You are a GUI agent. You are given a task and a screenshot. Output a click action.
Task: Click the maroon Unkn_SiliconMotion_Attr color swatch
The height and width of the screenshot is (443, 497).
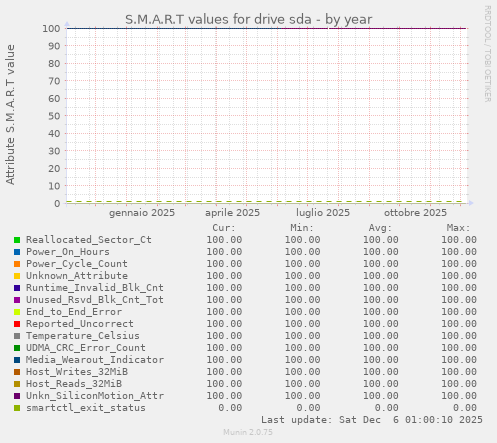pyautogui.click(x=17, y=396)
